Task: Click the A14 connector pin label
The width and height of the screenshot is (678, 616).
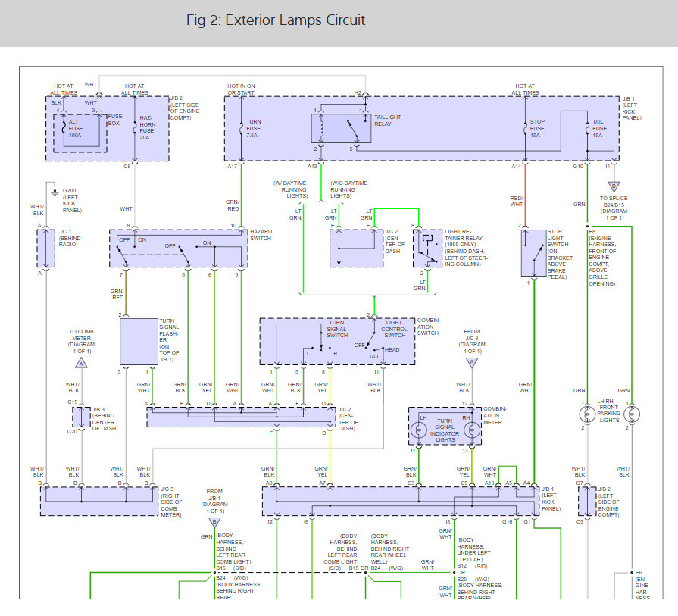Action: coord(517,166)
